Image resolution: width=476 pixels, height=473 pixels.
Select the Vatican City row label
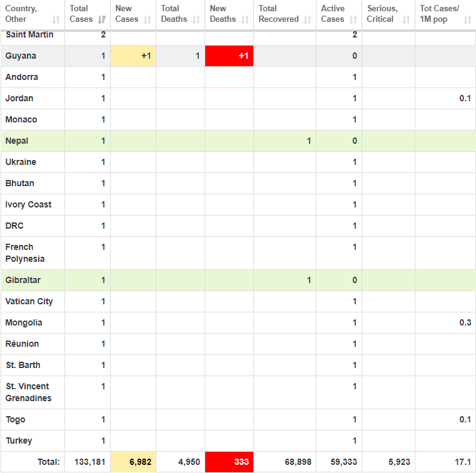29,302
